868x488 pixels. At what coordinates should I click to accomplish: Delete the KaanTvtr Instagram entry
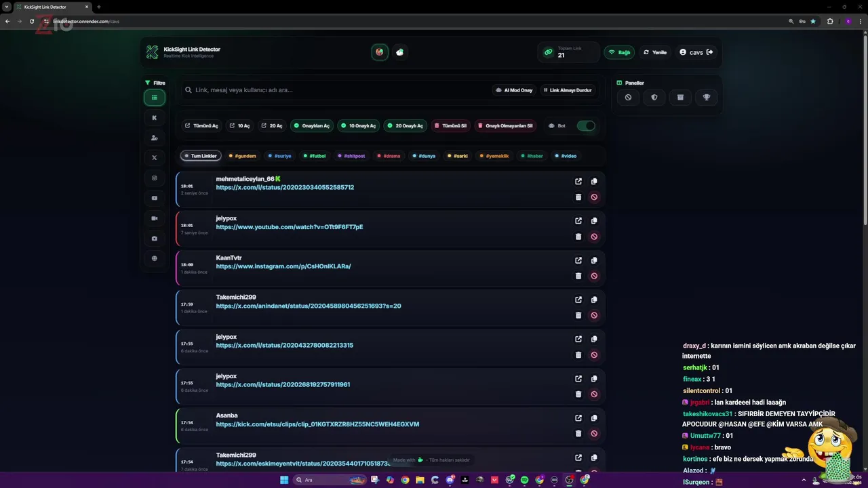[x=578, y=276]
